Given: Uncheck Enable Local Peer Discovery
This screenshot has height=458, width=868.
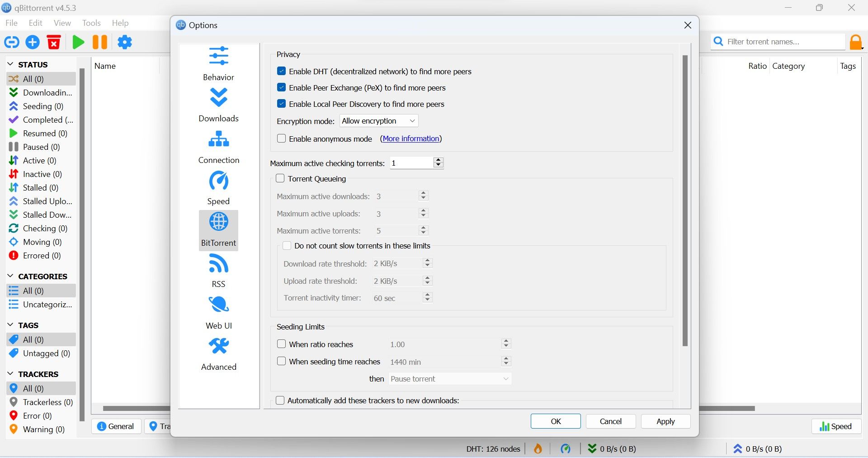Looking at the screenshot, I should (x=281, y=104).
